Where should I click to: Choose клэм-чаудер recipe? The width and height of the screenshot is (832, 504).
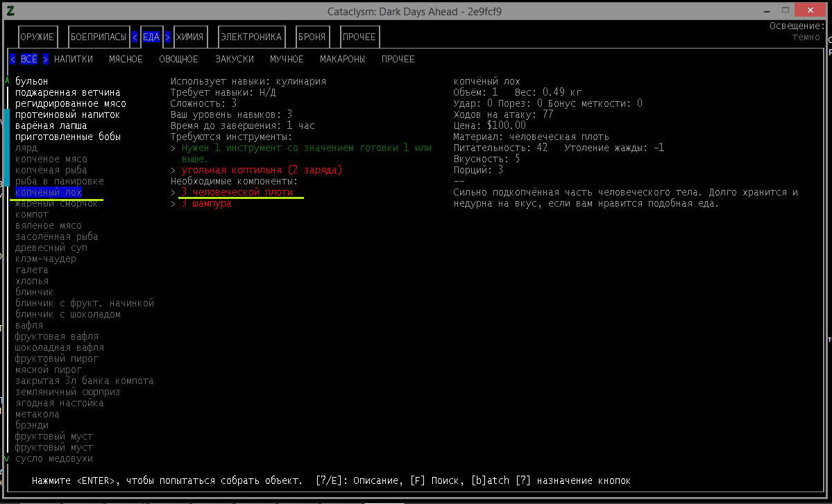point(46,259)
